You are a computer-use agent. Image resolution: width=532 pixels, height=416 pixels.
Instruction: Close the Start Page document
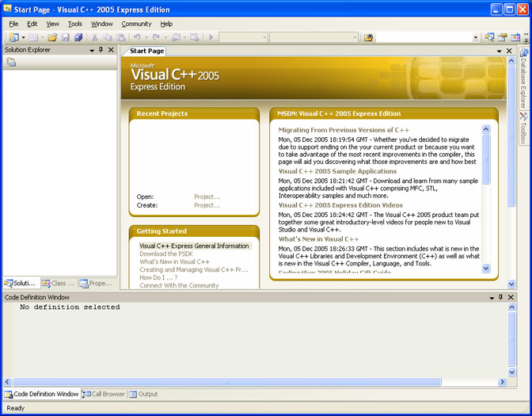click(x=509, y=51)
